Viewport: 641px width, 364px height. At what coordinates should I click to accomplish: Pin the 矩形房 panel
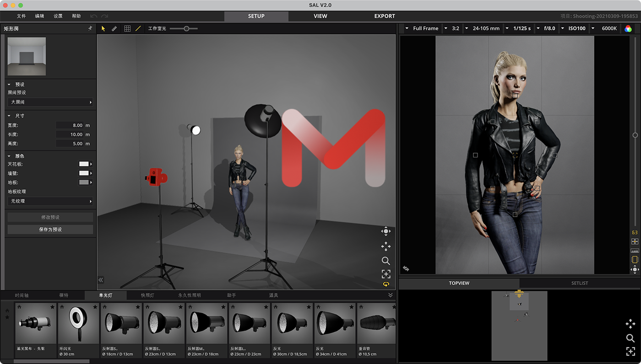[x=90, y=28]
